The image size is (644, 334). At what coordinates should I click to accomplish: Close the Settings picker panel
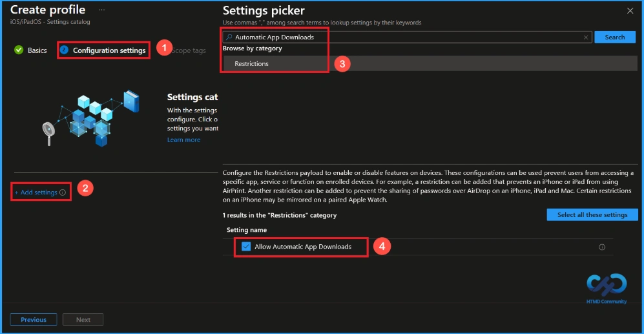tap(630, 11)
